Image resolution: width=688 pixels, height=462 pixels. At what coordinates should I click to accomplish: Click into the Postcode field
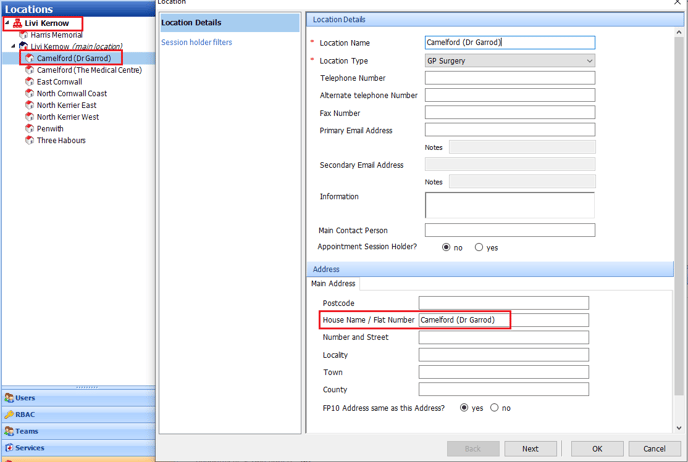tap(503, 303)
